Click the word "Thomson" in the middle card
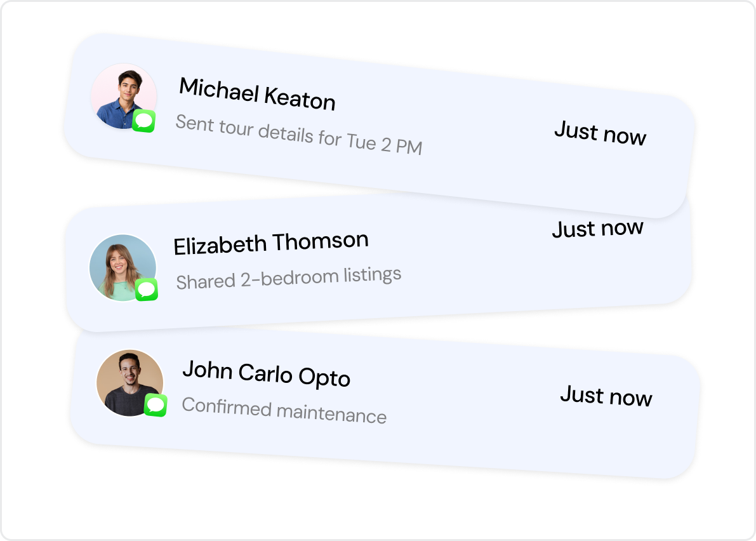Screen dimensions: 756x541 [321, 241]
